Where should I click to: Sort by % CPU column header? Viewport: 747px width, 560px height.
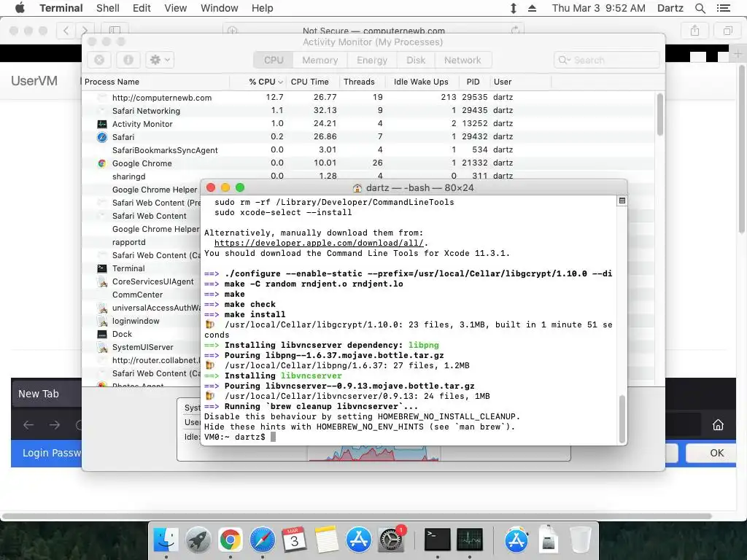[x=258, y=82]
